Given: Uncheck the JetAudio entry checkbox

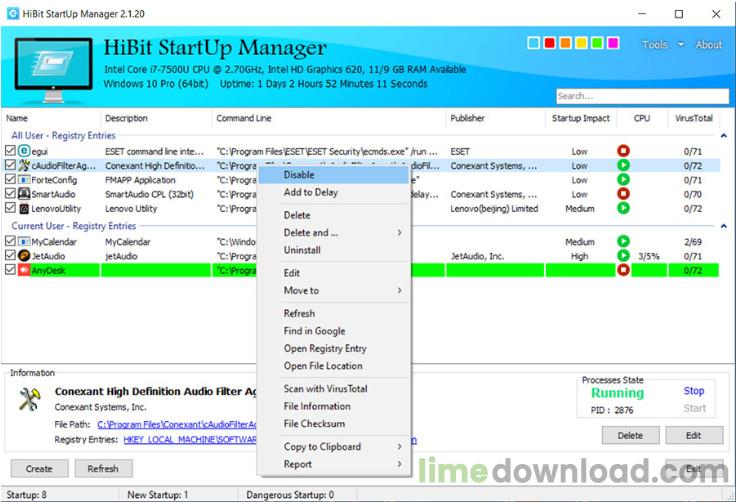Looking at the screenshot, I should pos(10,255).
